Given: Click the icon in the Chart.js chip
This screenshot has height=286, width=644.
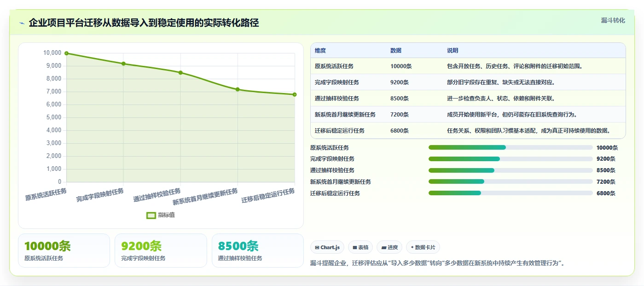Looking at the screenshot, I should point(317,247).
